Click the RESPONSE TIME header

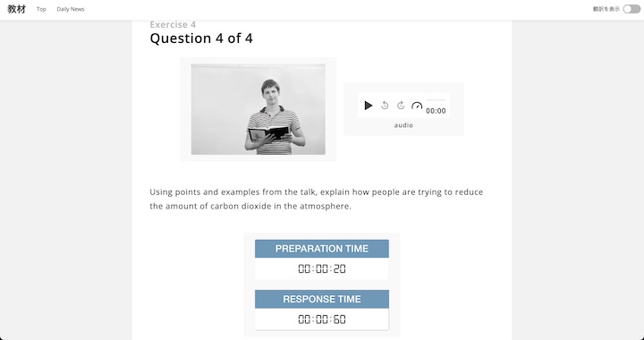(322, 299)
